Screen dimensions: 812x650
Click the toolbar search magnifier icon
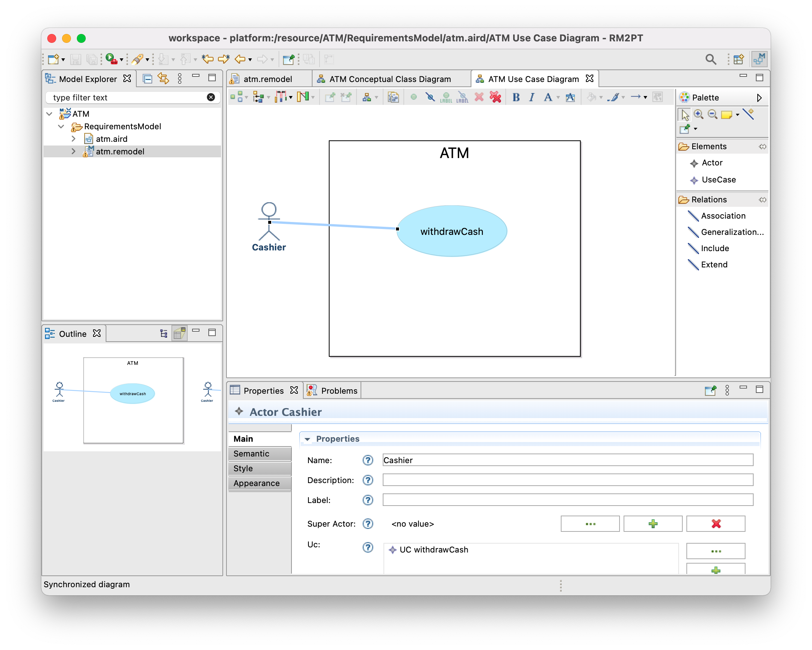coord(710,59)
